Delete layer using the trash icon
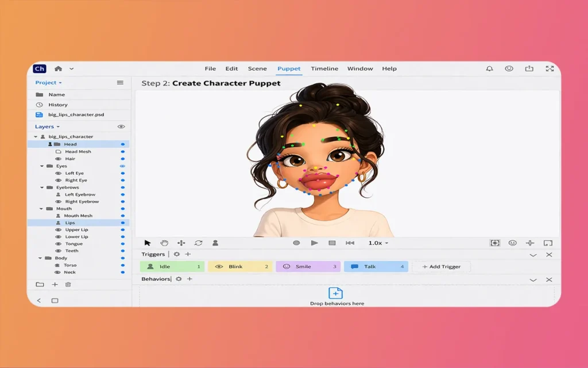This screenshot has height=368, width=588. tap(68, 285)
